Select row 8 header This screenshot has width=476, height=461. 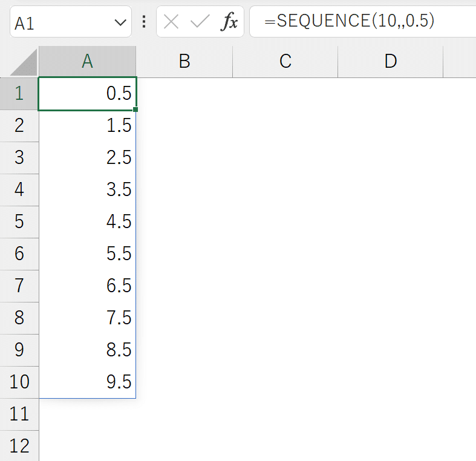tap(19, 318)
